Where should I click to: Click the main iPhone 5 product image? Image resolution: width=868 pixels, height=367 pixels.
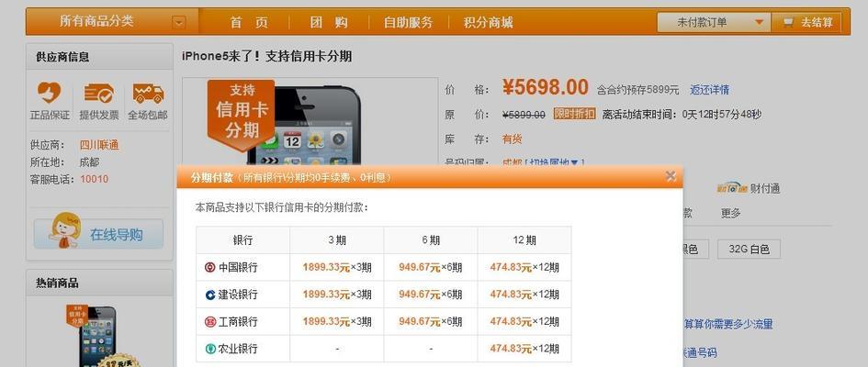(310, 122)
